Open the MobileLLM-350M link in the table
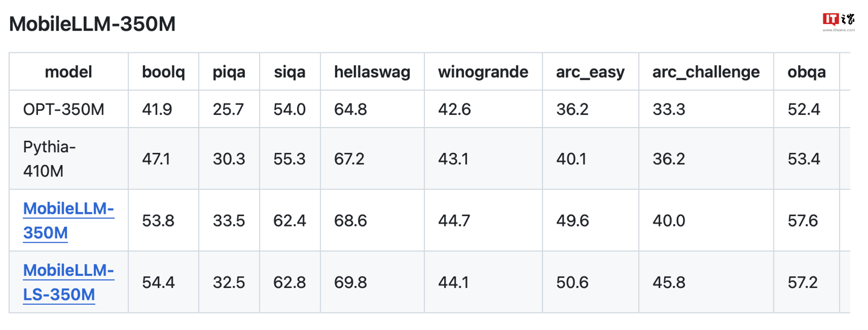 68,220
